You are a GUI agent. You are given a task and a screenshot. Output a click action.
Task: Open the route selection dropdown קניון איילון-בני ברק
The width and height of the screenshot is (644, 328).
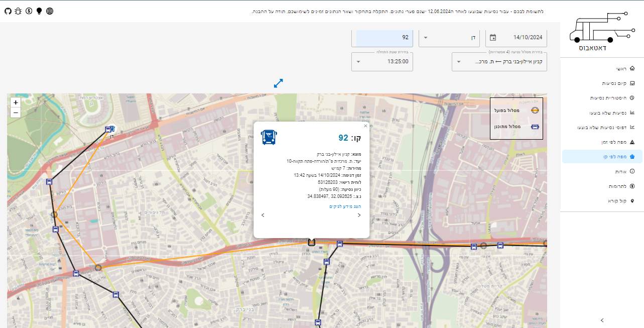click(x=499, y=62)
